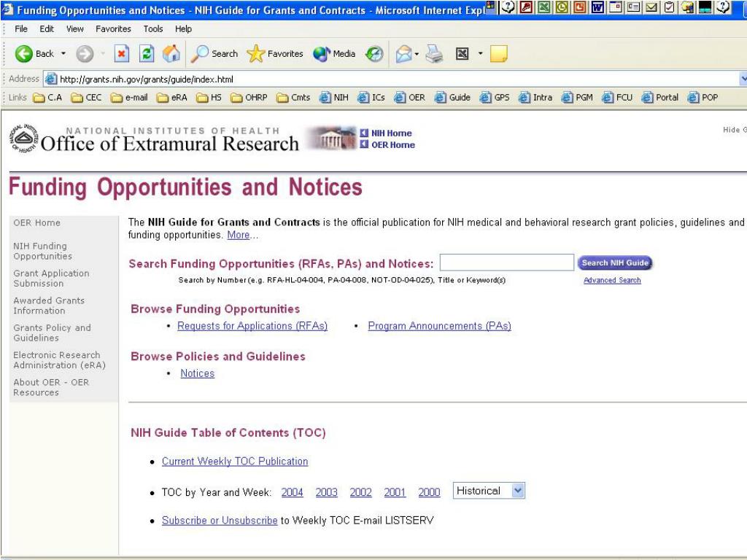Screen dimensions: 747x560
Task: Open the OHRP links bar folder
Action: click(249, 97)
